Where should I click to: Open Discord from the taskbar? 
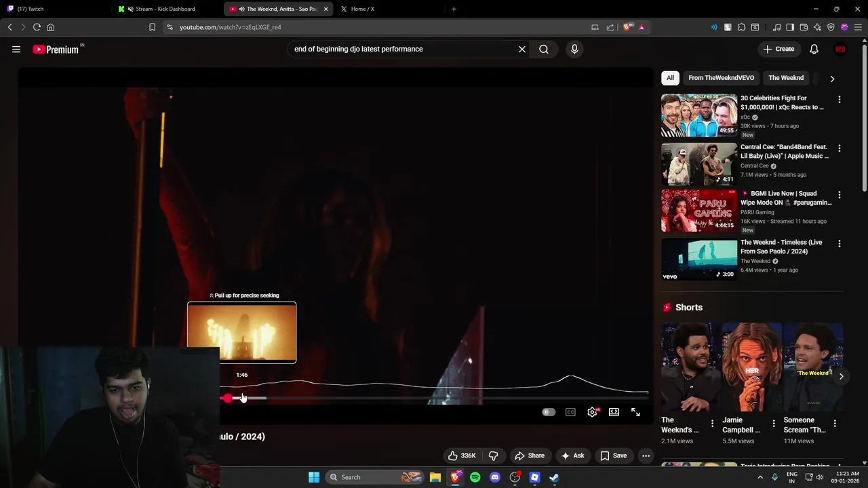pos(495,477)
